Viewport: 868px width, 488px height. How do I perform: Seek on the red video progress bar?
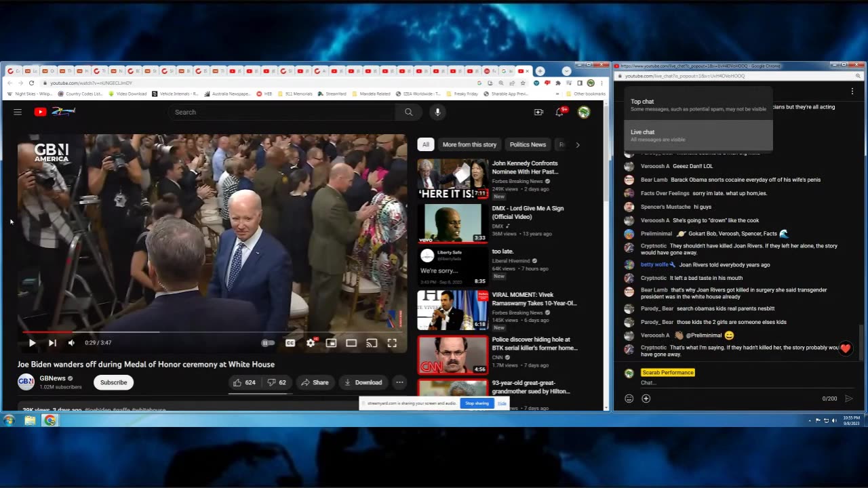(212, 332)
